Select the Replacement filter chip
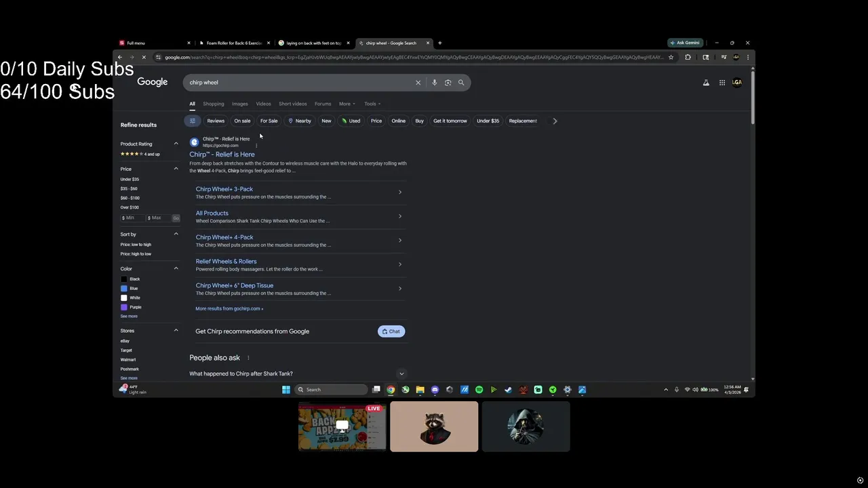The image size is (868, 488). 523,121
